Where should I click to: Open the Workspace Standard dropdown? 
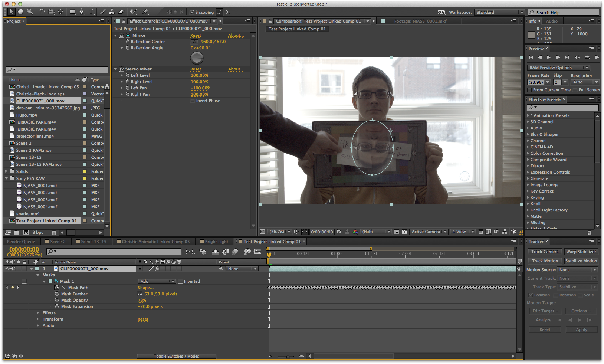499,12
